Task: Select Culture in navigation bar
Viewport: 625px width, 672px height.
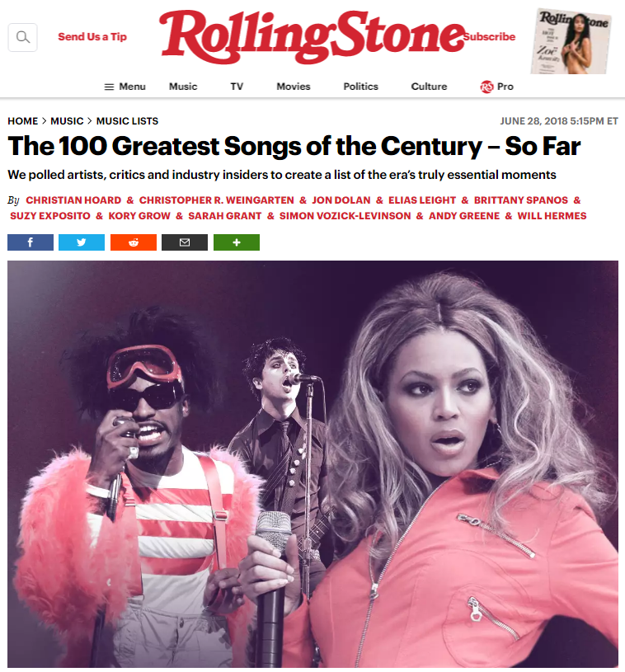Action: click(429, 87)
